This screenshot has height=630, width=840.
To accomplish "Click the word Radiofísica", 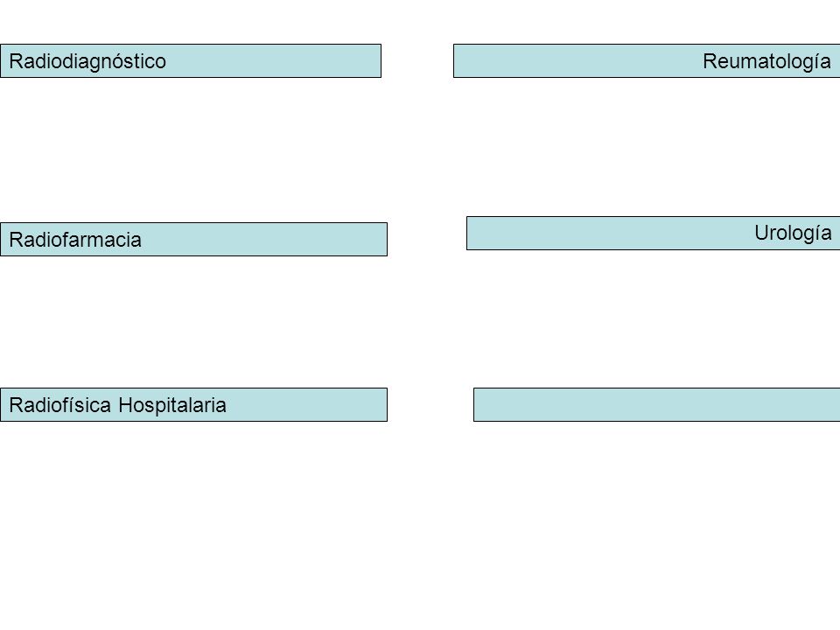I will [x=60, y=405].
